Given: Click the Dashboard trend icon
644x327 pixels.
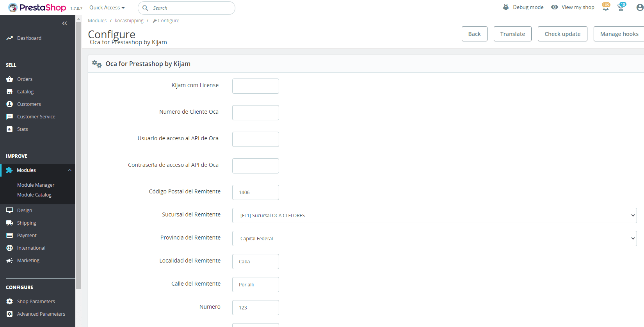Looking at the screenshot, I should pyautogui.click(x=10, y=38).
